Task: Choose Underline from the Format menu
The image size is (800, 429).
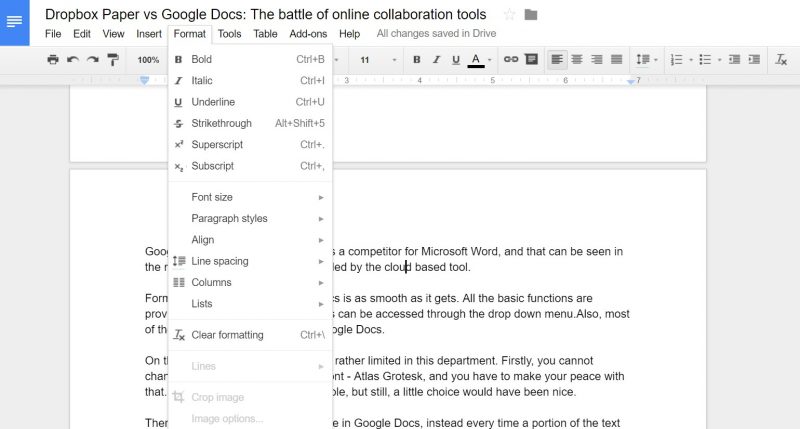Action: pyautogui.click(x=250, y=102)
